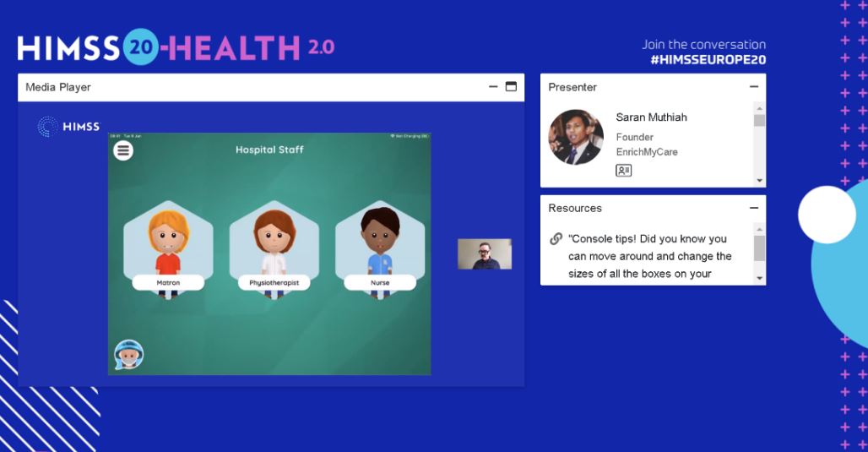This screenshot has width=868, height=452.
Task: Open the Console tips resource link
Action: pyautogui.click(x=650, y=256)
